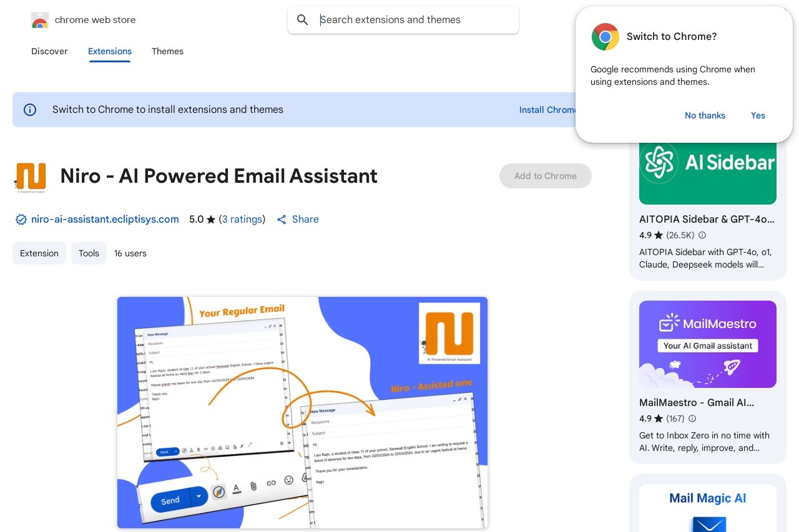Click the chrome web store title text

point(95,20)
